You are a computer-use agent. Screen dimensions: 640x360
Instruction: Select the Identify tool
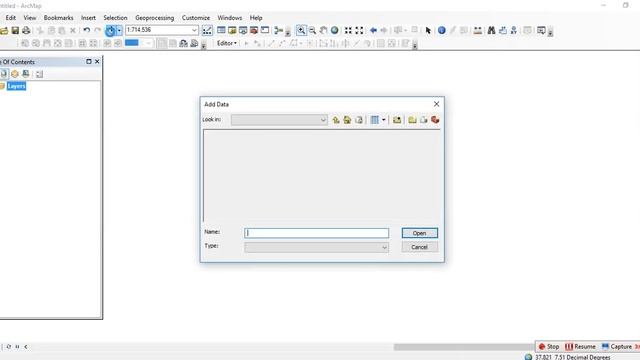coord(442,30)
